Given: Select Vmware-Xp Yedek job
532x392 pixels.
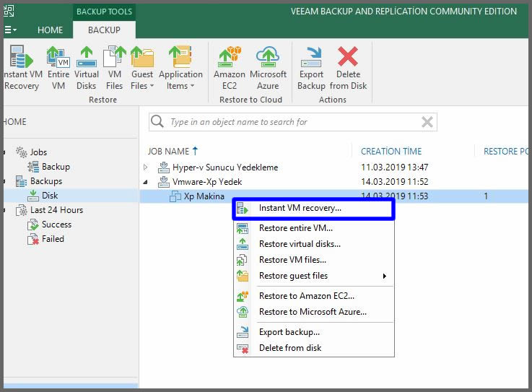Looking at the screenshot, I should tap(207, 182).
